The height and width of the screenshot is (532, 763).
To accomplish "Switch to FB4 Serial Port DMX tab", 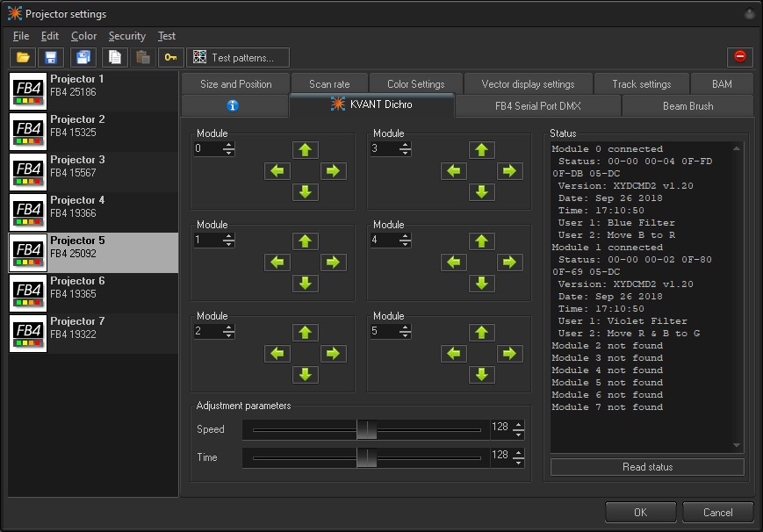I will point(537,106).
